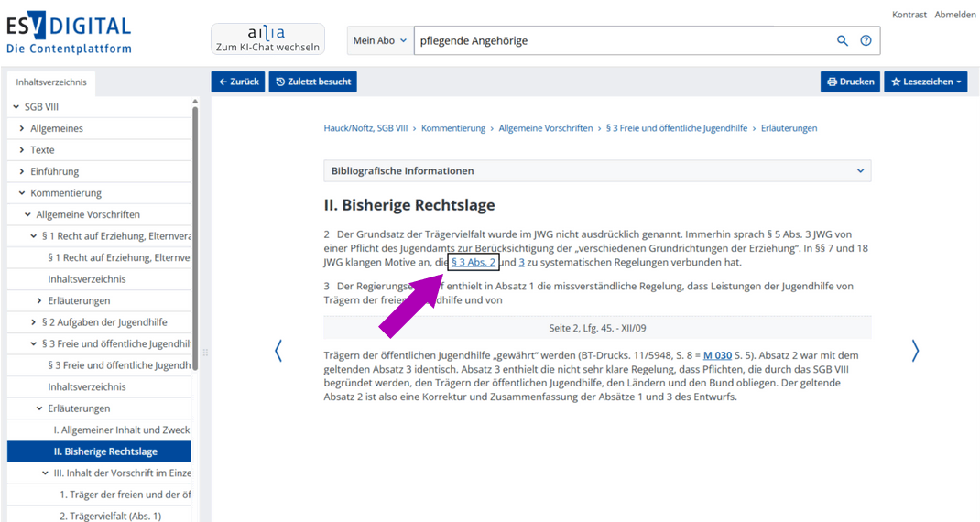Open the M 030 reference link

(x=717, y=355)
